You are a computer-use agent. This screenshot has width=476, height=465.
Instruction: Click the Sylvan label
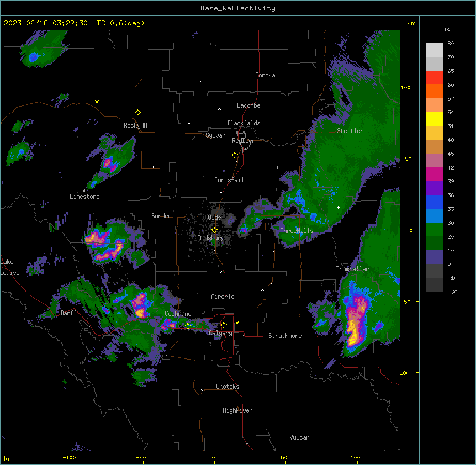(215, 135)
